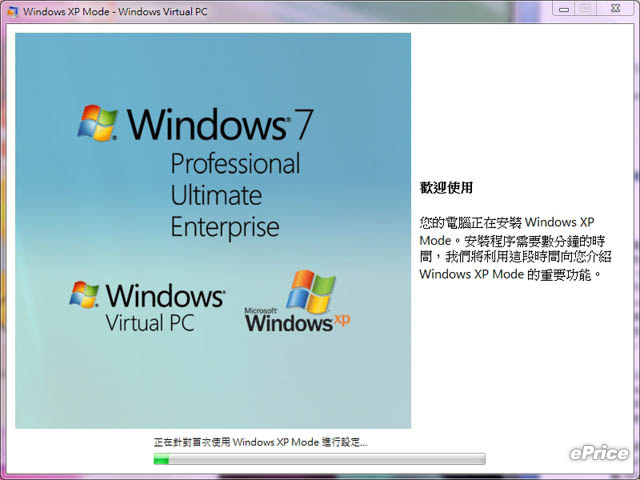
Task: Click the 'Virtual PC' text in the banner
Action: click(149, 323)
